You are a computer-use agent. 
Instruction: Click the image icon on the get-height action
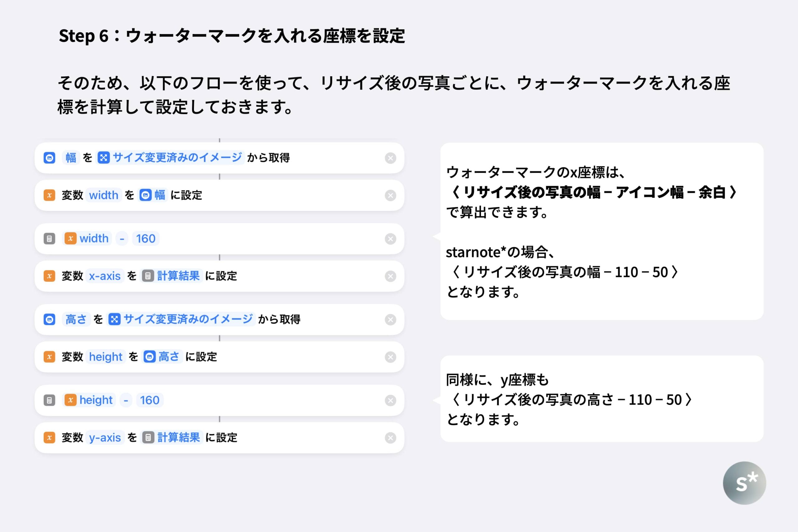point(50,319)
